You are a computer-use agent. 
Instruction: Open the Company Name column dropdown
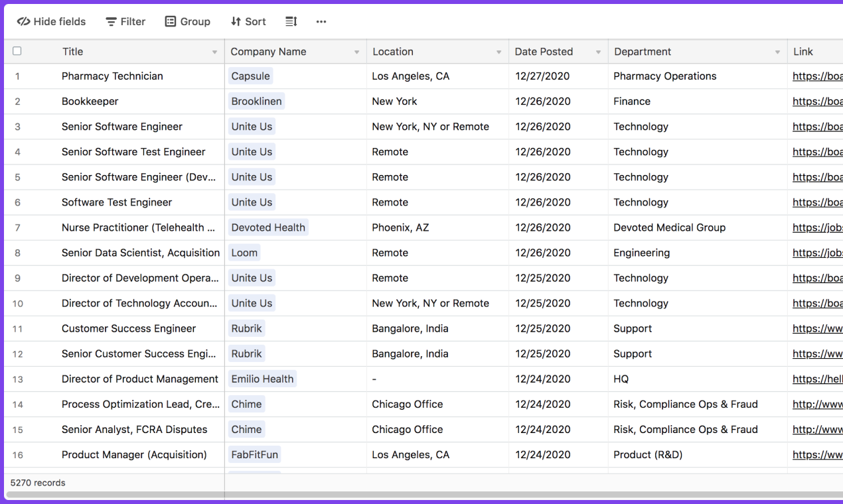[357, 51]
